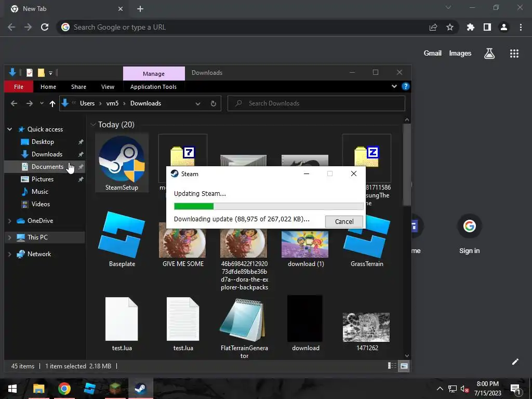Open the File menu in Explorer
This screenshot has width=532, height=399.
[x=19, y=87]
